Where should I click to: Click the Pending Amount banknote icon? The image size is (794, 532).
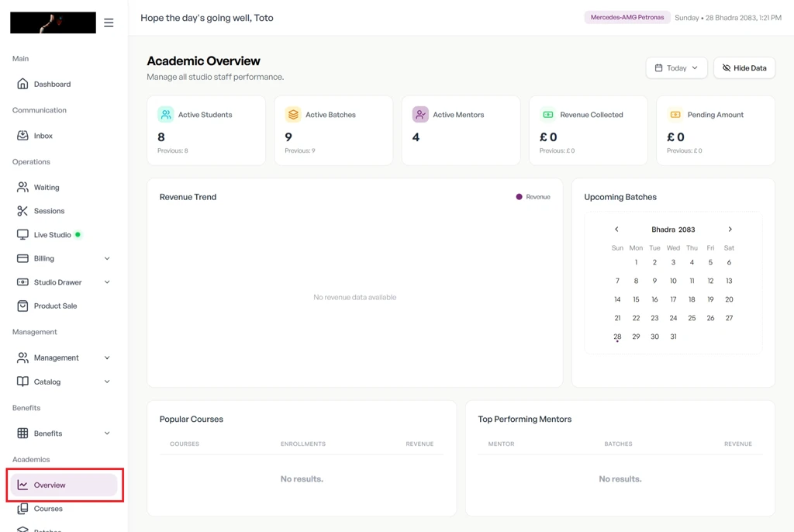coord(675,115)
